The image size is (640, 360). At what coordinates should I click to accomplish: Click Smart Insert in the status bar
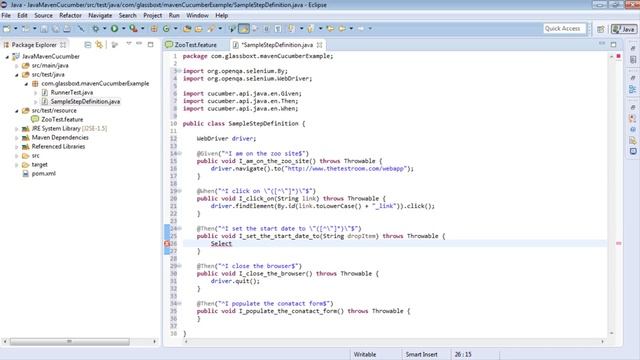pos(421,354)
